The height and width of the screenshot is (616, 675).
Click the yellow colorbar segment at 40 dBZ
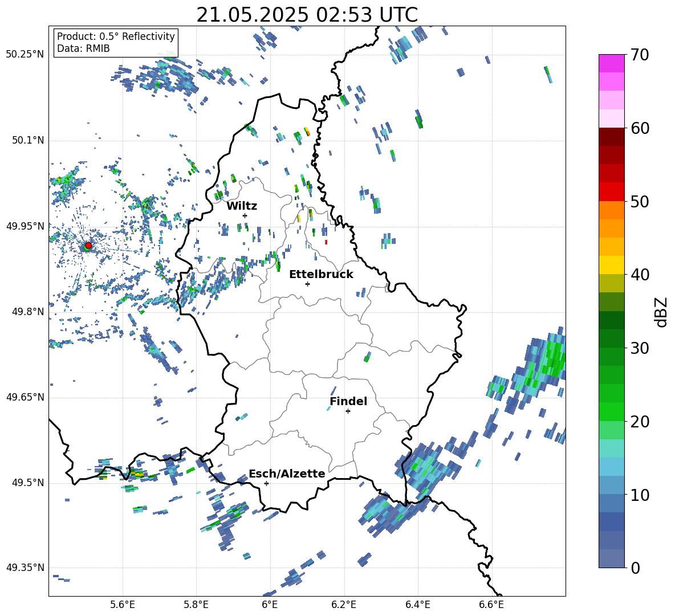tap(611, 265)
